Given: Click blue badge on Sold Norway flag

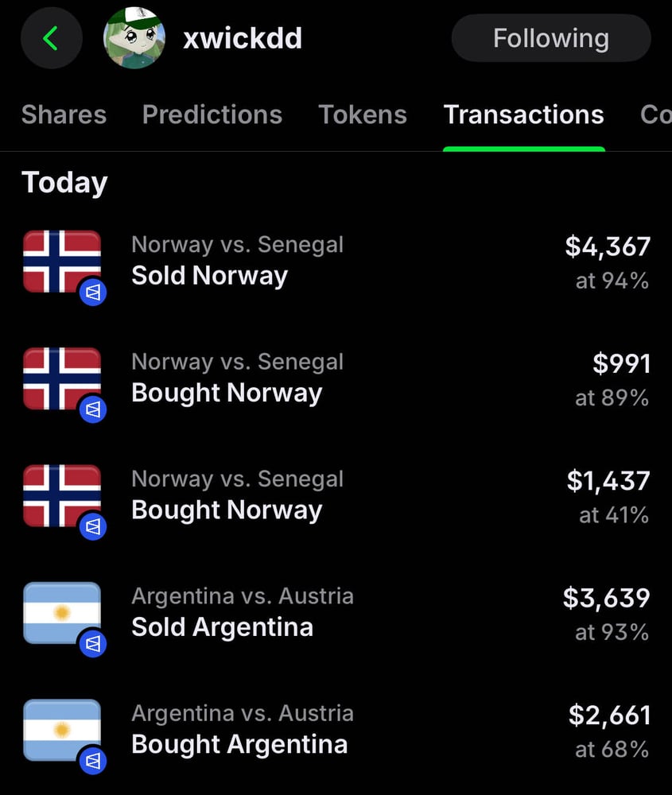Looking at the screenshot, I should coord(93,292).
